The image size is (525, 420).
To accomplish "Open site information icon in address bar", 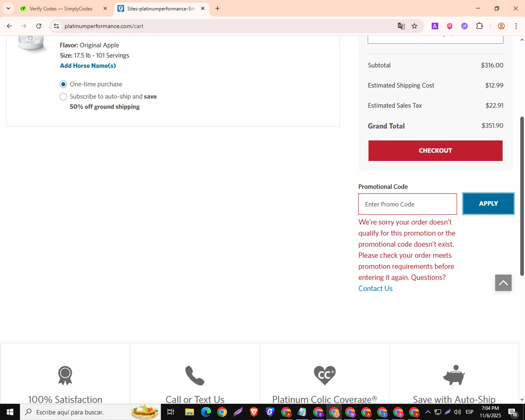I will pos(56,26).
